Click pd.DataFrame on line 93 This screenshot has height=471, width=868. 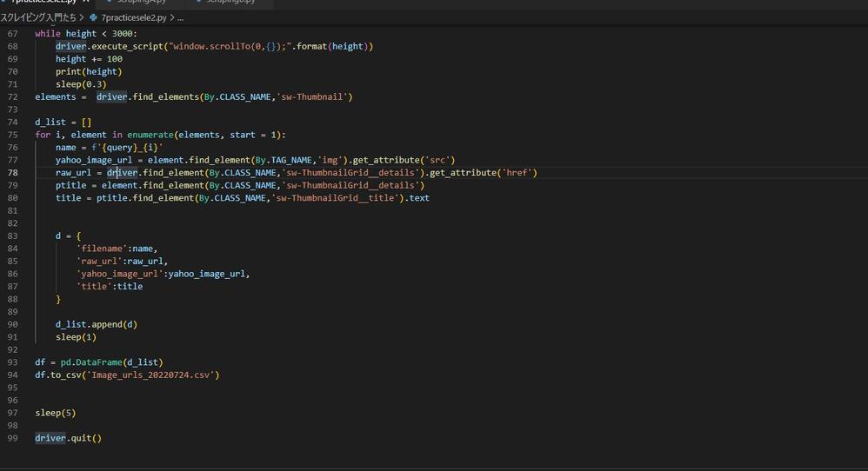click(x=91, y=362)
